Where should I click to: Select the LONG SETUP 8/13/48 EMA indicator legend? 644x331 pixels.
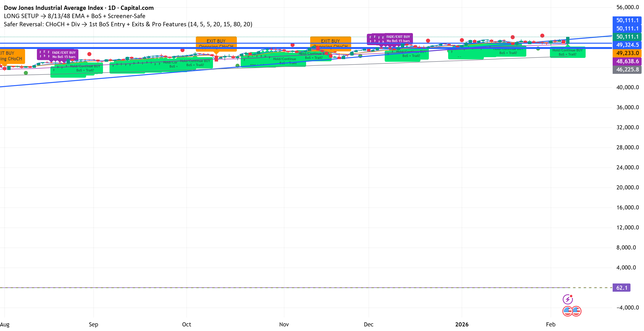point(75,16)
